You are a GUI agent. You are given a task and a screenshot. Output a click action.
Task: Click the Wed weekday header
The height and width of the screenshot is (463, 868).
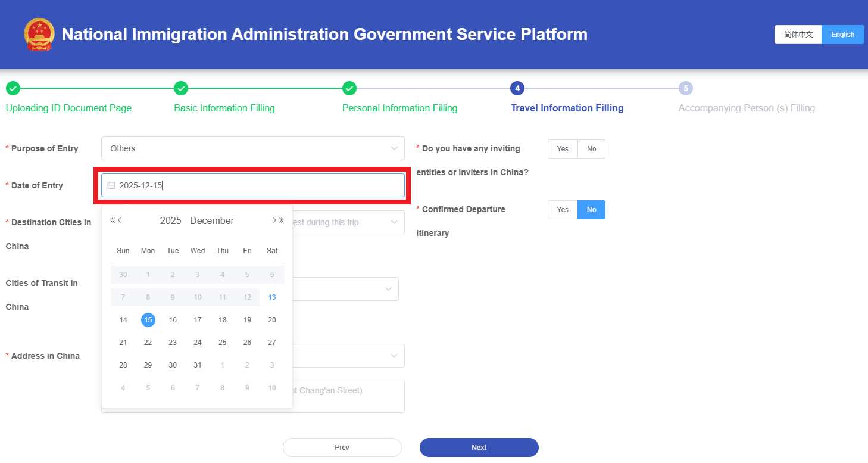pyautogui.click(x=198, y=251)
